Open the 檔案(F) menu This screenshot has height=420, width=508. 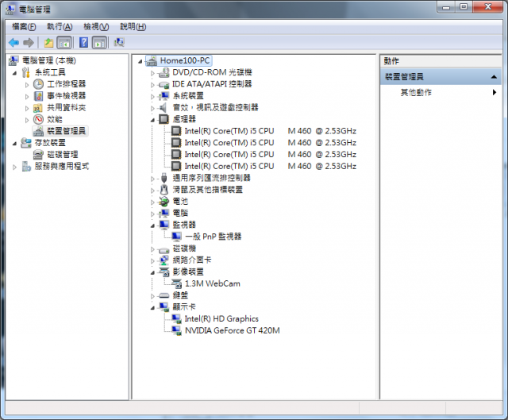(24, 26)
